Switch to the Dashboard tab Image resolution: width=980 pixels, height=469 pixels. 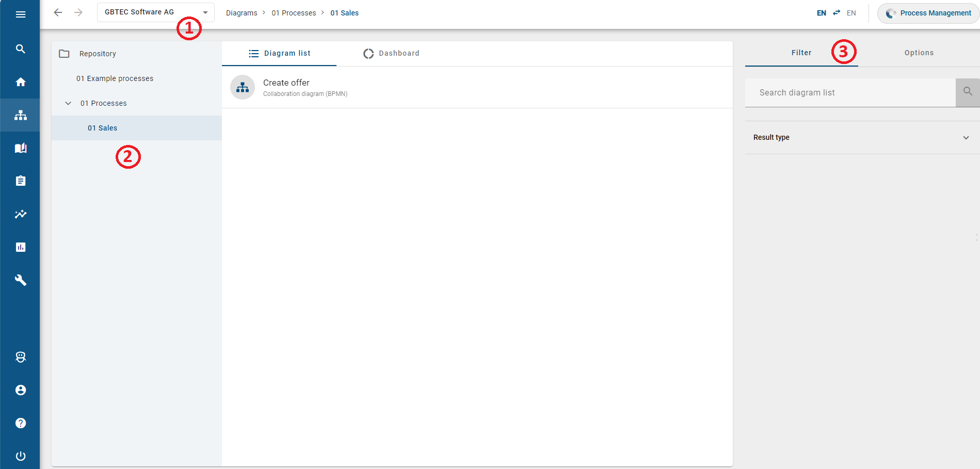coord(391,53)
